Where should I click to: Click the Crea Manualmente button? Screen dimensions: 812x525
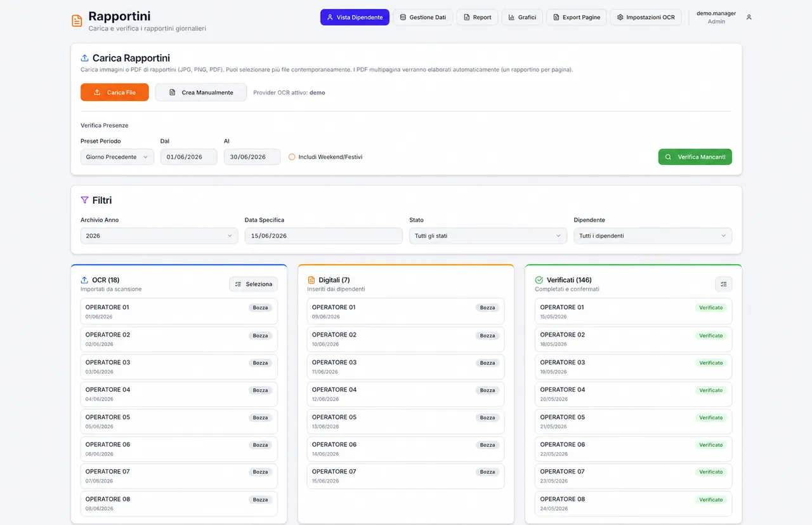tap(201, 92)
